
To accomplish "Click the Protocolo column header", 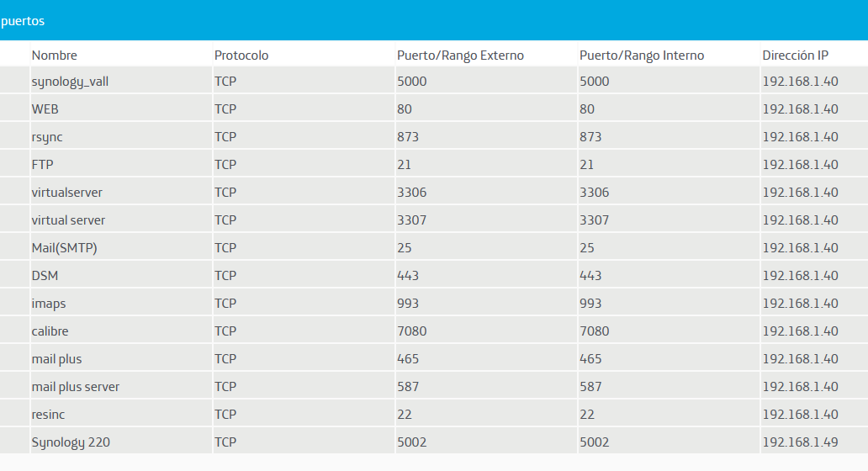I will 241,56.
